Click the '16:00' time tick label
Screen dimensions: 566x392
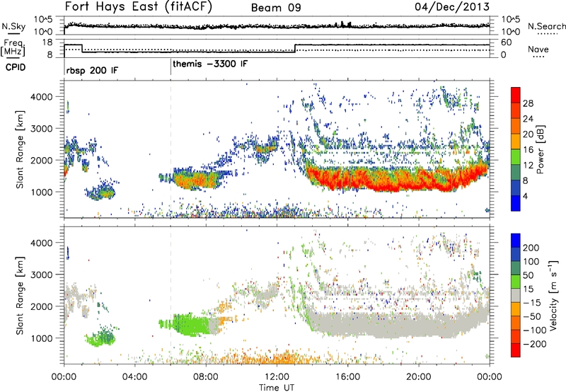click(347, 377)
